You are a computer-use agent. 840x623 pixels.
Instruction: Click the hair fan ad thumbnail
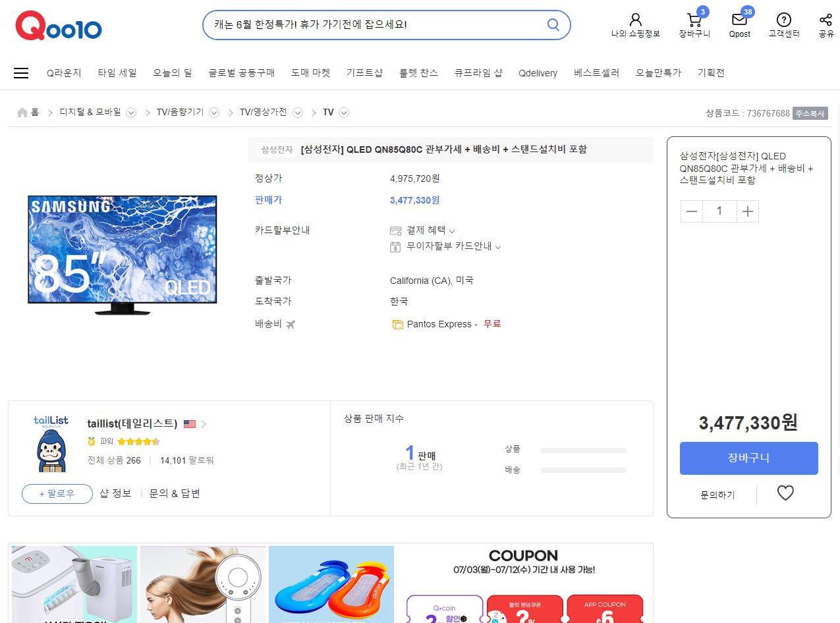pyautogui.click(x=203, y=584)
